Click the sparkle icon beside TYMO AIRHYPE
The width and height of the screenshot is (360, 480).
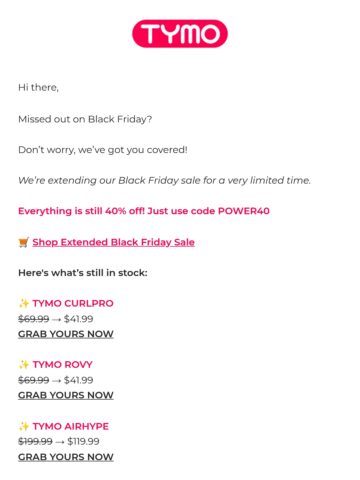[x=24, y=426]
